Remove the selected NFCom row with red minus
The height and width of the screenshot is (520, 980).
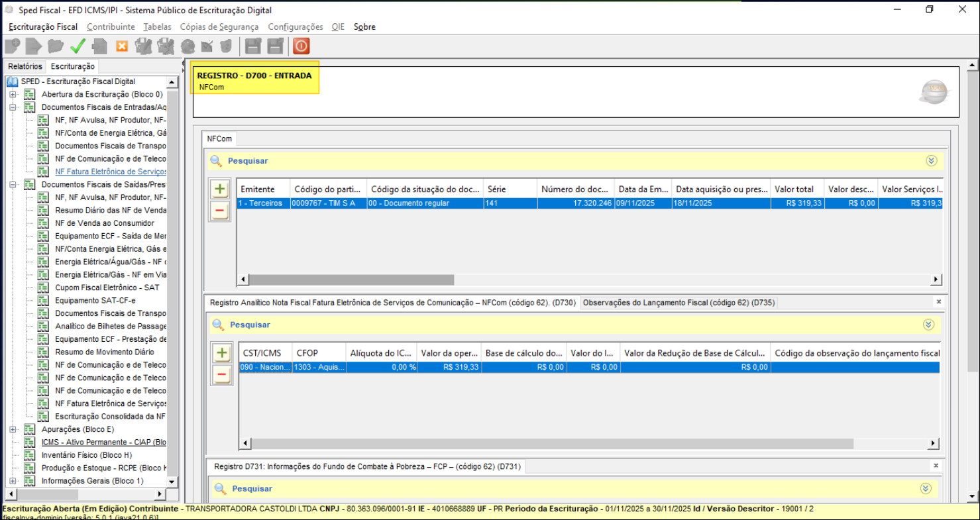coord(220,211)
